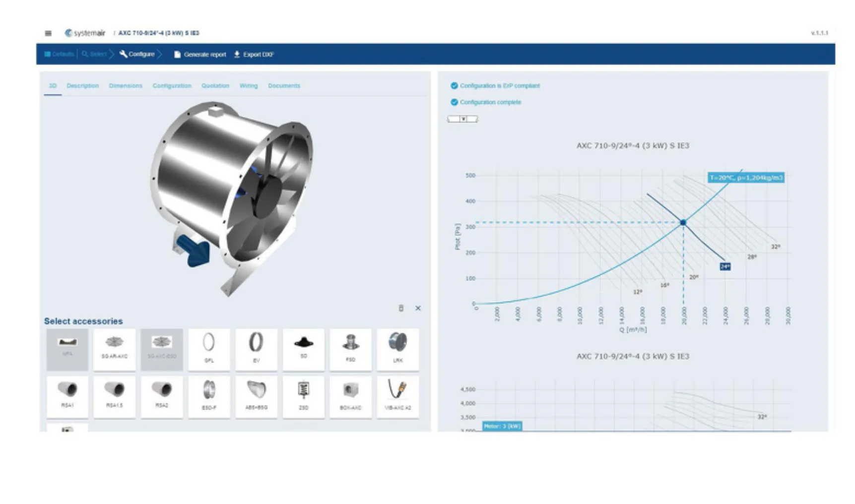855x504 pixels.
Task: Switch to the Dimensions tab
Action: [x=126, y=86]
